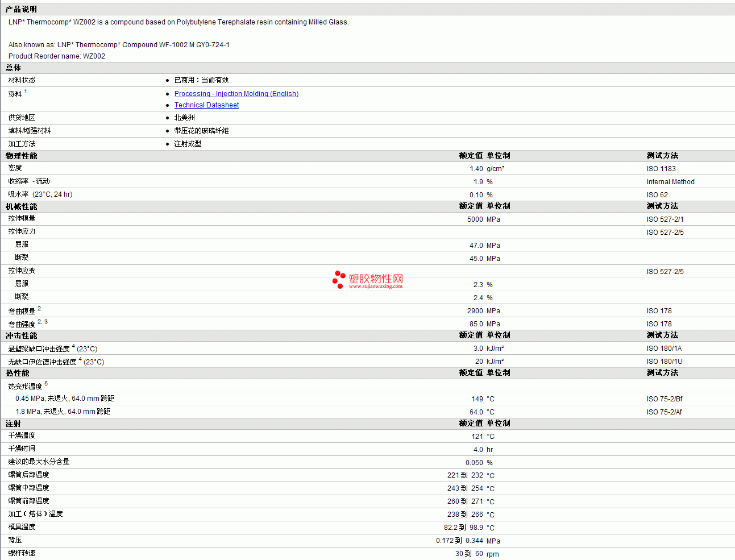Select the 背压 row label

(15, 540)
